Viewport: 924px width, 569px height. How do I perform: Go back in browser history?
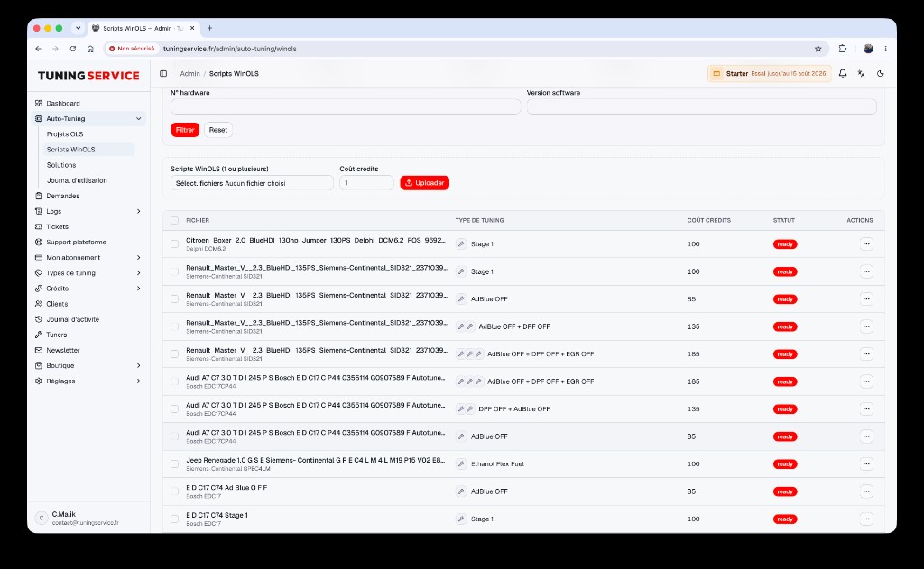coord(38,49)
